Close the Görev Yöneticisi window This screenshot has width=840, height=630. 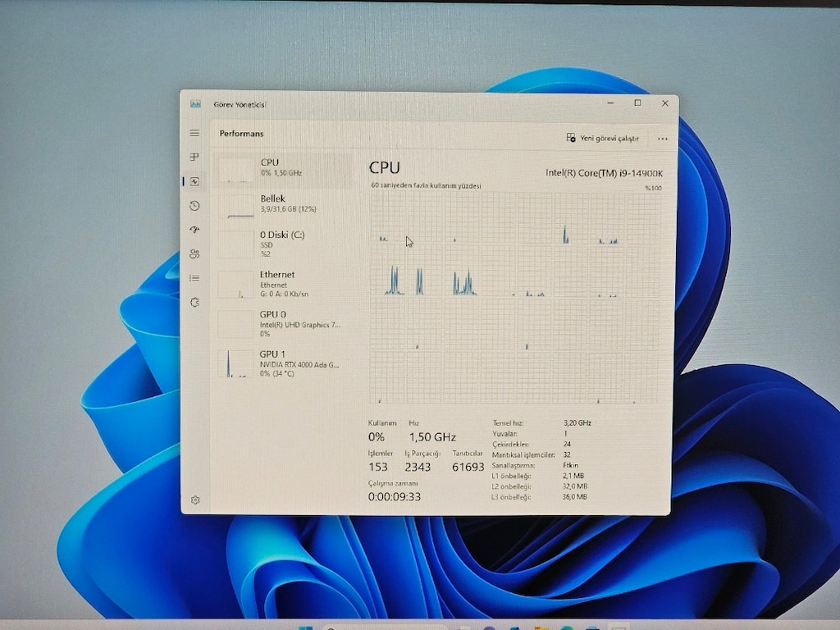click(x=664, y=103)
